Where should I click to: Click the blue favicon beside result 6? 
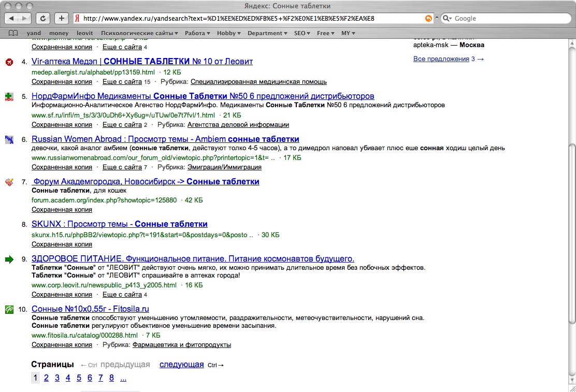(x=9, y=140)
